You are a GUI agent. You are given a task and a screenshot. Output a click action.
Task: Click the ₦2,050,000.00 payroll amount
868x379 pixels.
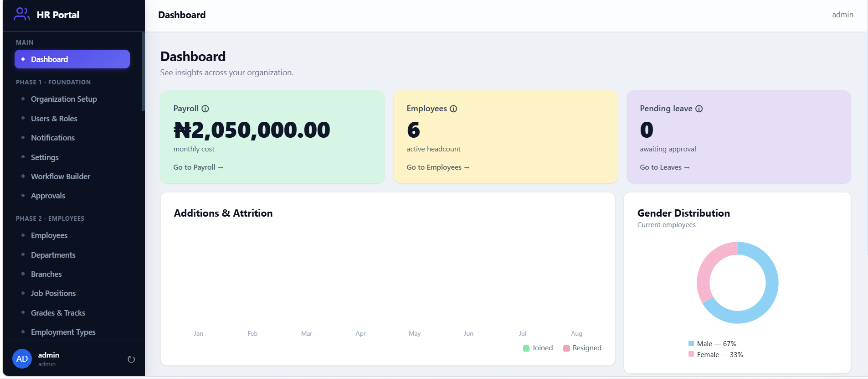tap(252, 130)
